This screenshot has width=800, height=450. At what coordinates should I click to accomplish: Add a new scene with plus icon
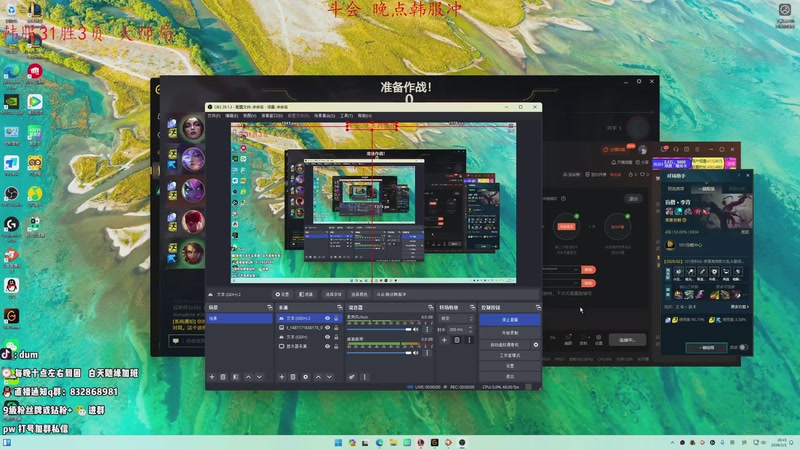coord(211,377)
